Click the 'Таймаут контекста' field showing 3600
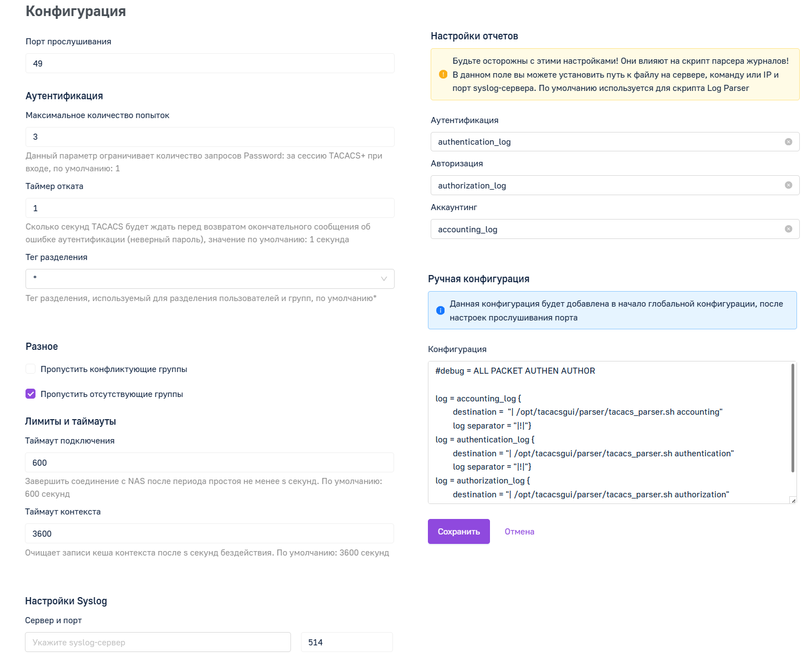 (210, 533)
